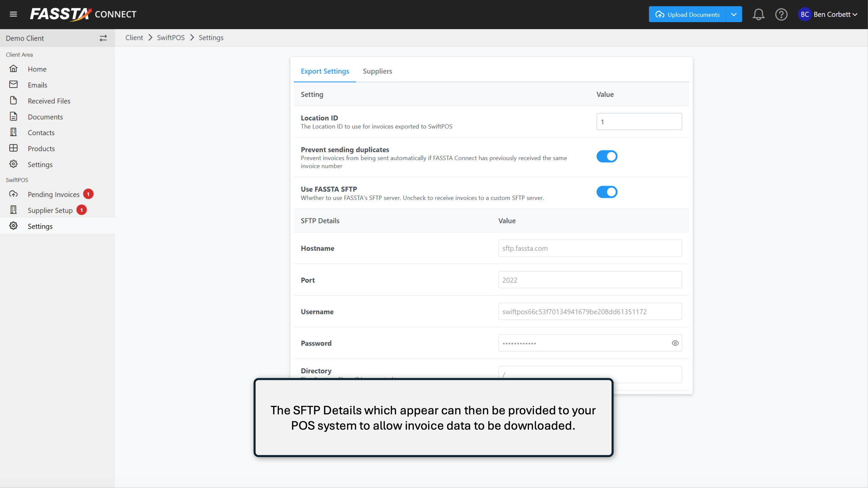Viewport: 868px width, 488px height.
Task: Click the SFTP Details header
Action: click(x=320, y=221)
